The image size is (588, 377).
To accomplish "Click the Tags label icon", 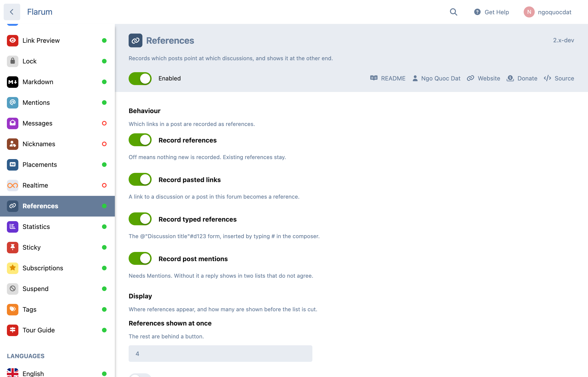I will [x=13, y=309].
